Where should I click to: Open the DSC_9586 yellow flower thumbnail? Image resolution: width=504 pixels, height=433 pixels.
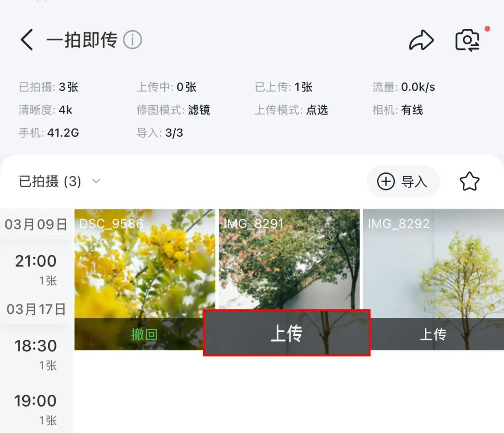pyautogui.click(x=145, y=264)
